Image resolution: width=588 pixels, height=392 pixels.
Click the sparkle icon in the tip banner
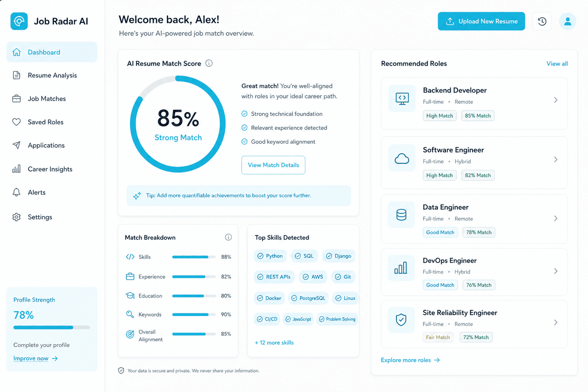[137, 196]
